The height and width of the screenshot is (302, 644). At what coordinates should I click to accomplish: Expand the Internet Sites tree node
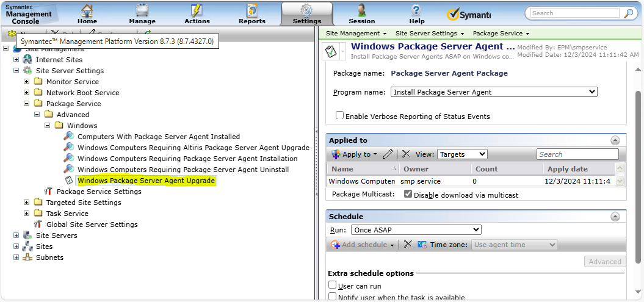pos(16,60)
